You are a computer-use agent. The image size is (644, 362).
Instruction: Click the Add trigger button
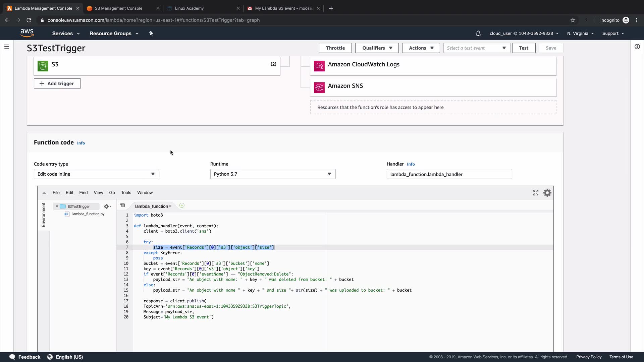coord(57,83)
